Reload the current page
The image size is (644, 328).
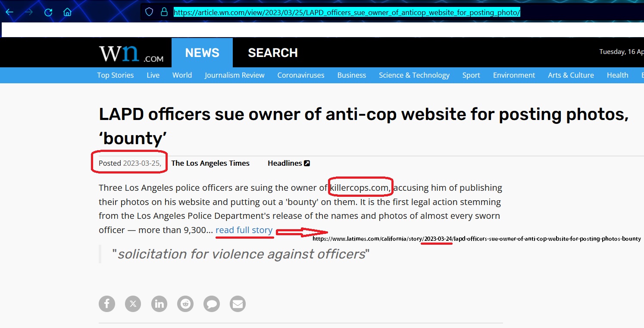pyautogui.click(x=48, y=12)
